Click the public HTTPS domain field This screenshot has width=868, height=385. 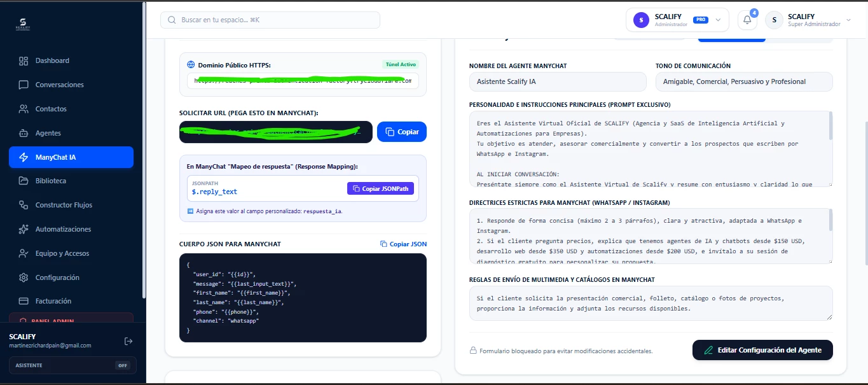pos(303,81)
